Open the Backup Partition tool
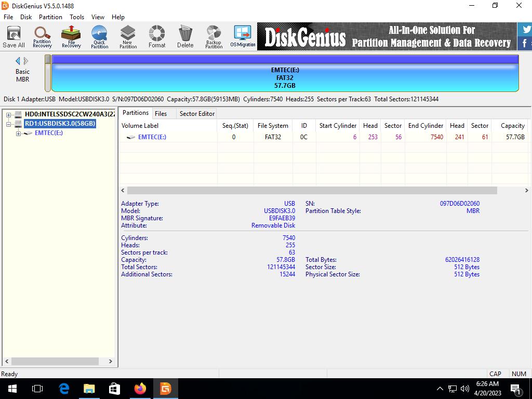 214,37
